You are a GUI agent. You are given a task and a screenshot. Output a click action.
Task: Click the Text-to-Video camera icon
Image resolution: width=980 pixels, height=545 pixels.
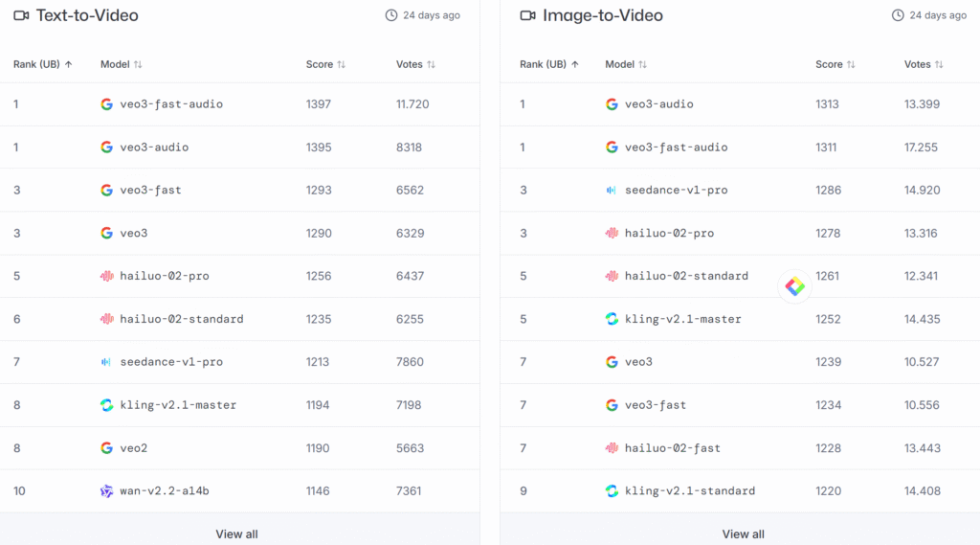[21, 15]
